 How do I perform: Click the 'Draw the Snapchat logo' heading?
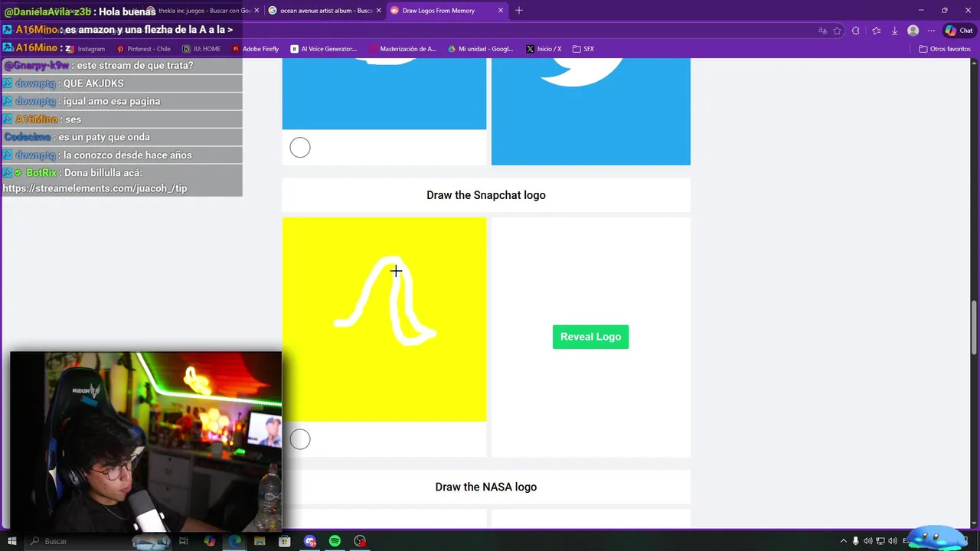click(x=486, y=195)
